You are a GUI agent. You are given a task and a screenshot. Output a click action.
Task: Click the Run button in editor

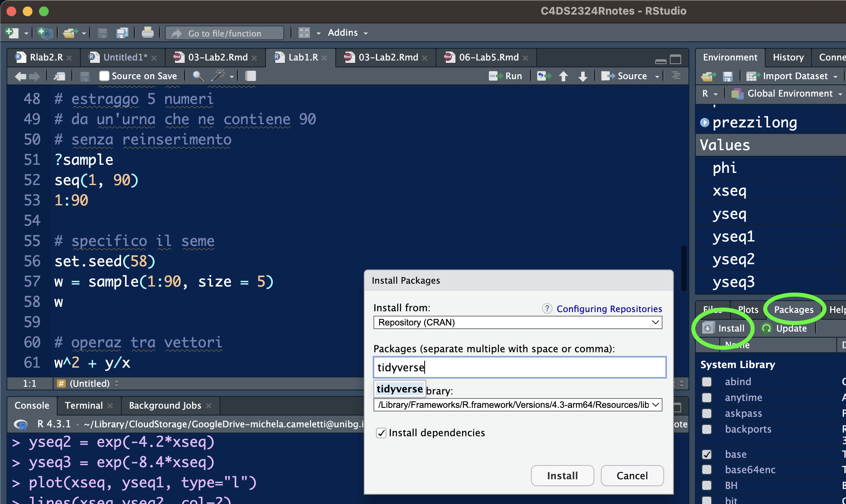coord(505,76)
